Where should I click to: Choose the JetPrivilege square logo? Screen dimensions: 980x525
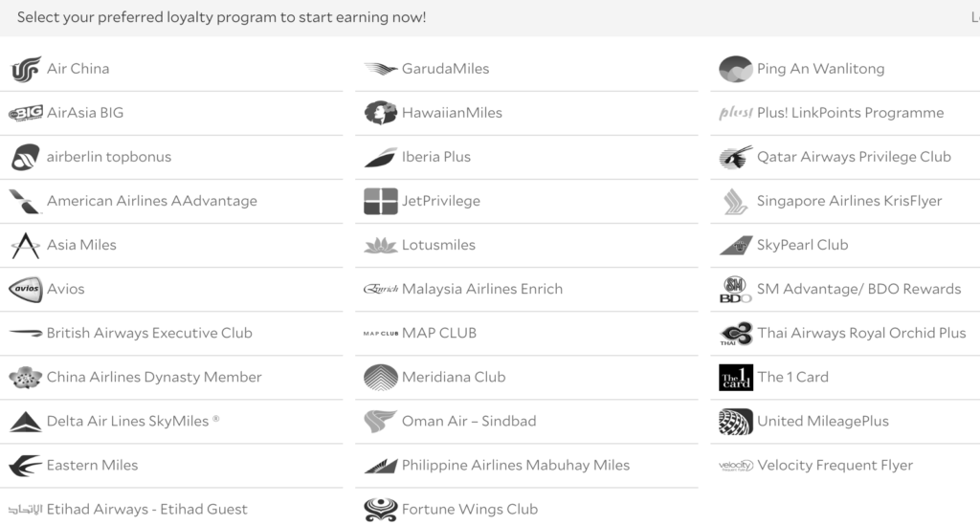pos(381,201)
